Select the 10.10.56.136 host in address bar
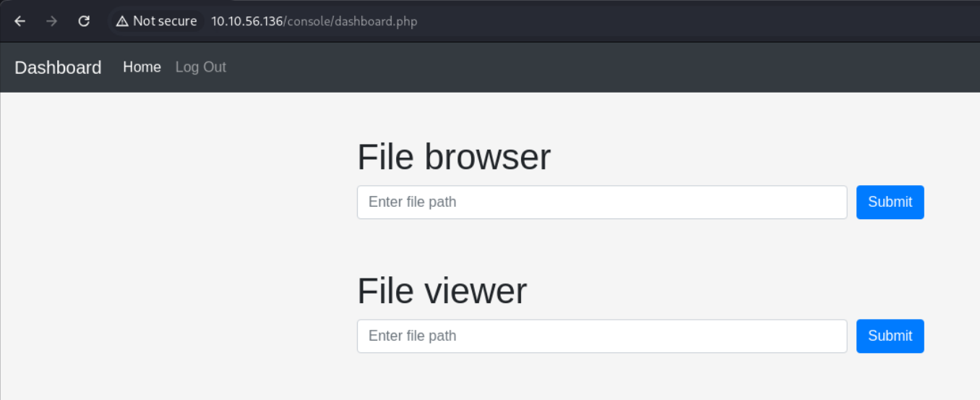 tap(246, 21)
